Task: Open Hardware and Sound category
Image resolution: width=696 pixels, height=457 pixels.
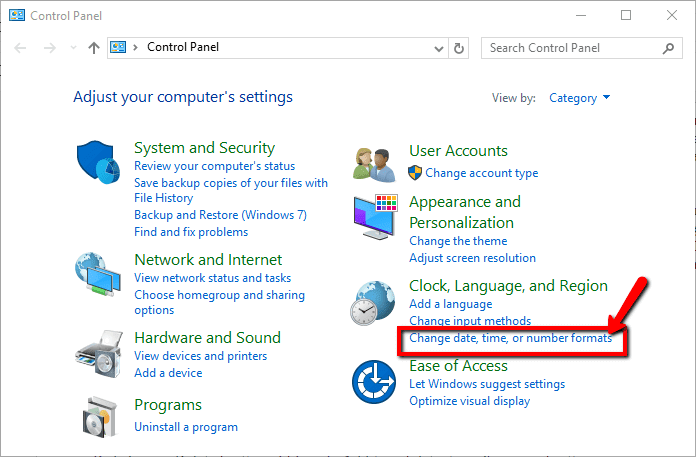Action: coord(207,338)
